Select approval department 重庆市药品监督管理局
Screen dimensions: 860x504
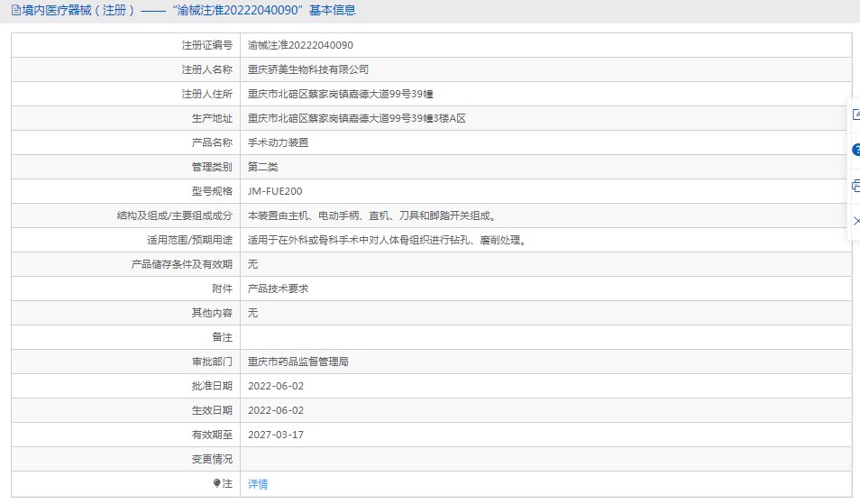coord(298,362)
